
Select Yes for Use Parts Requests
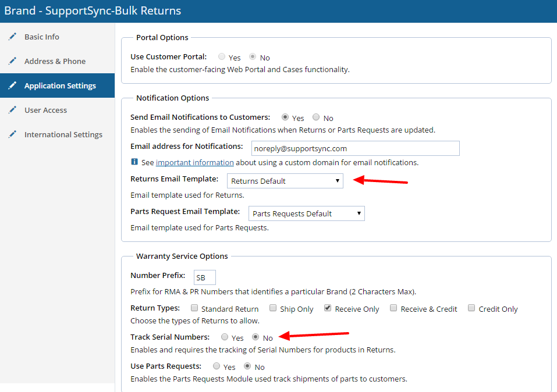coord(217,366)
